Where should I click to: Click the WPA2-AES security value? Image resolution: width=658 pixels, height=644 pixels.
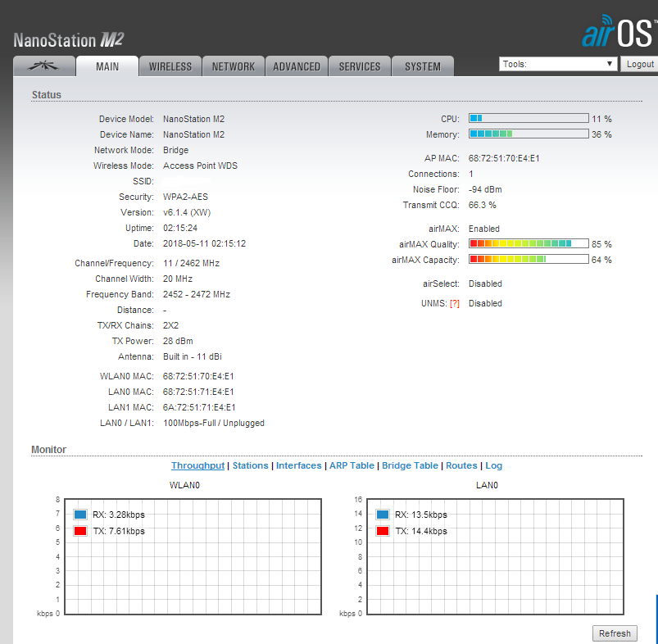pos(185,197)
